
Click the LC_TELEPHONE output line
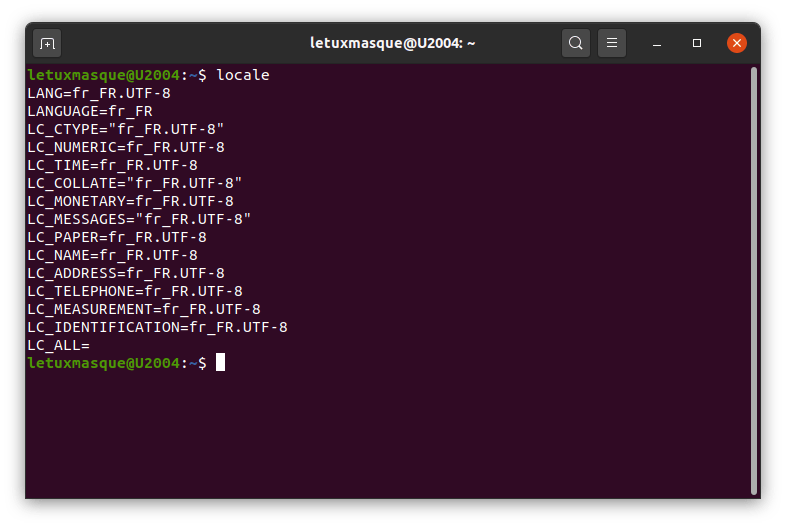(135, 291)
